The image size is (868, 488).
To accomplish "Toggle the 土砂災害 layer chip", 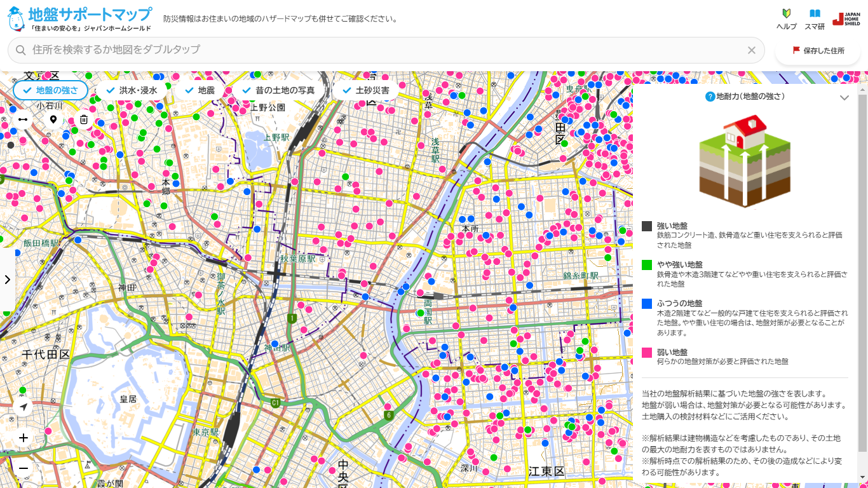I will tap(365, 90).
